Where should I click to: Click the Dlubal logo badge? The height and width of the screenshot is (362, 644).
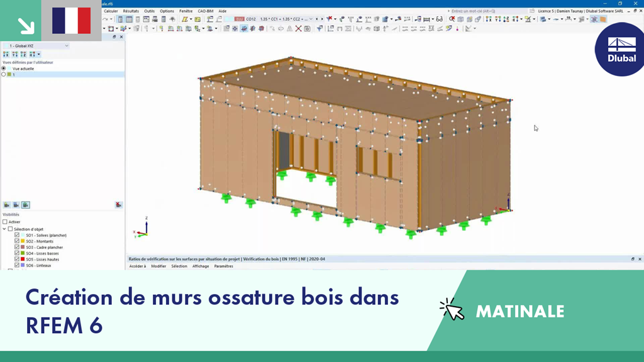pyautogui.click(x=620, y=49)
